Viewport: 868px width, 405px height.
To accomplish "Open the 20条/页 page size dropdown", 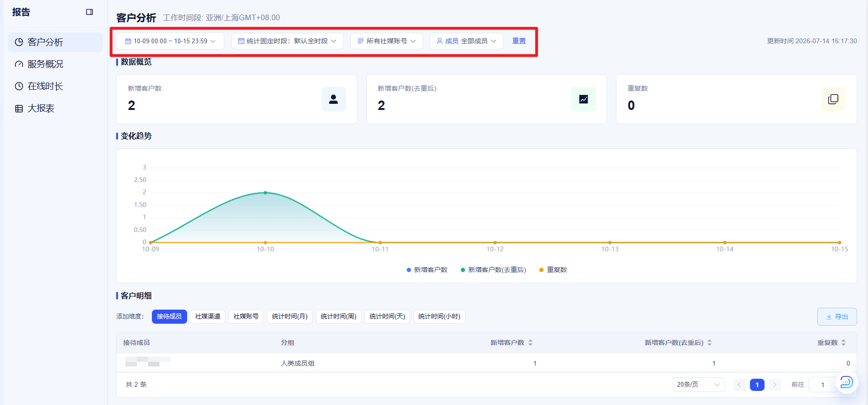I will click(699, 385).
